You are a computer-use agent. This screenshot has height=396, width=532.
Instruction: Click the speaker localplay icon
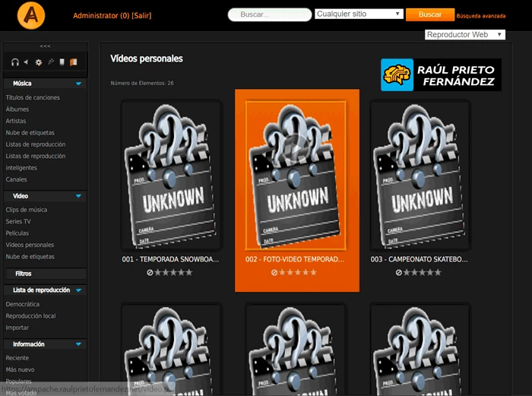coord(26,62)
